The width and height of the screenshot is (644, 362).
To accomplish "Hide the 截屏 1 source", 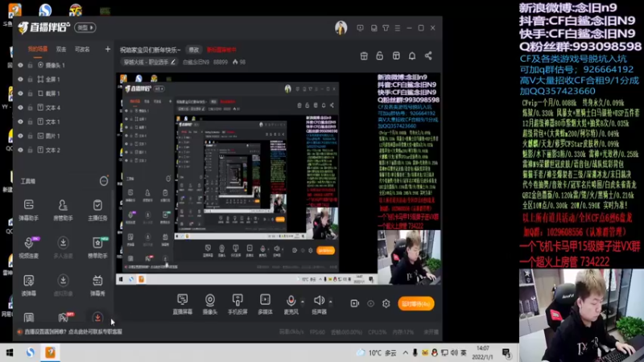I will 21,93.
